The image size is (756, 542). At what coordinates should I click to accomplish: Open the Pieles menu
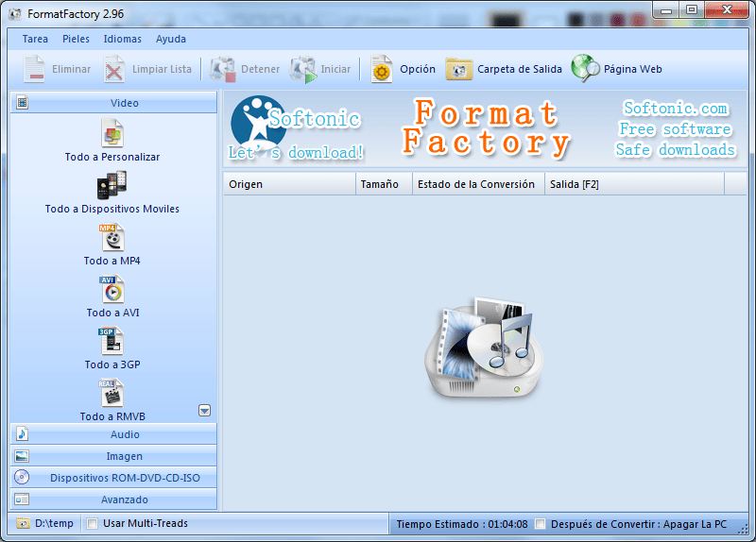[76, 39]
